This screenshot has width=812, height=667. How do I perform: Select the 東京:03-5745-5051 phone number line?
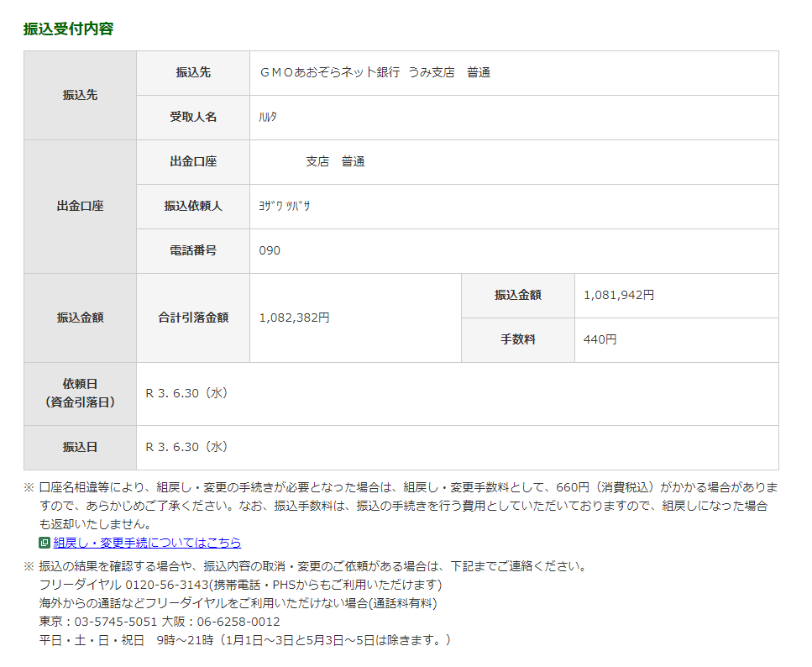(x=160, y=622)
